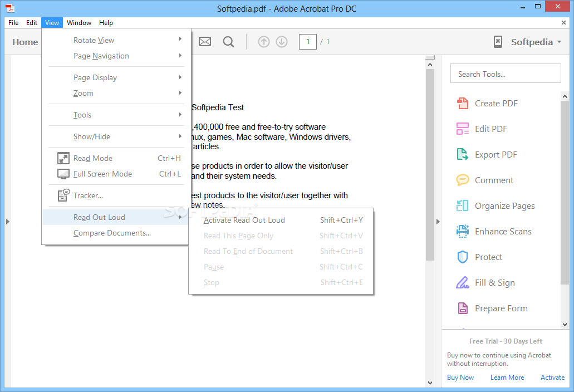
Task: Select Activate Read Out Loud
Action: pos(281,220)
